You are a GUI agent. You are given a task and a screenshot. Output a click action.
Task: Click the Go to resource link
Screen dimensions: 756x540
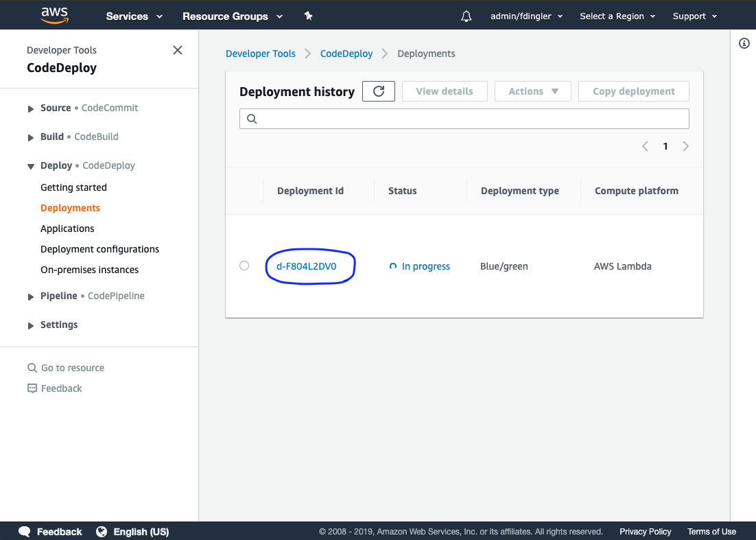[73, 368]
